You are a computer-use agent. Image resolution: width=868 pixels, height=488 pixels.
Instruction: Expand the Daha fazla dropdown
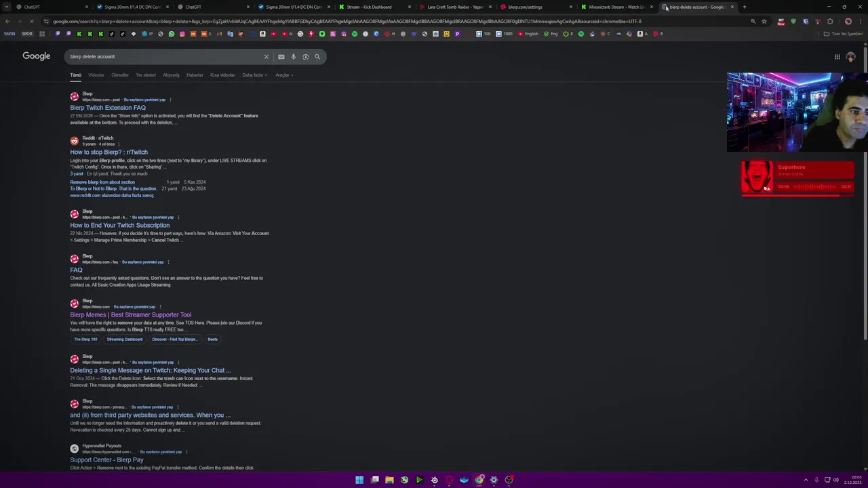pos(254,75)
